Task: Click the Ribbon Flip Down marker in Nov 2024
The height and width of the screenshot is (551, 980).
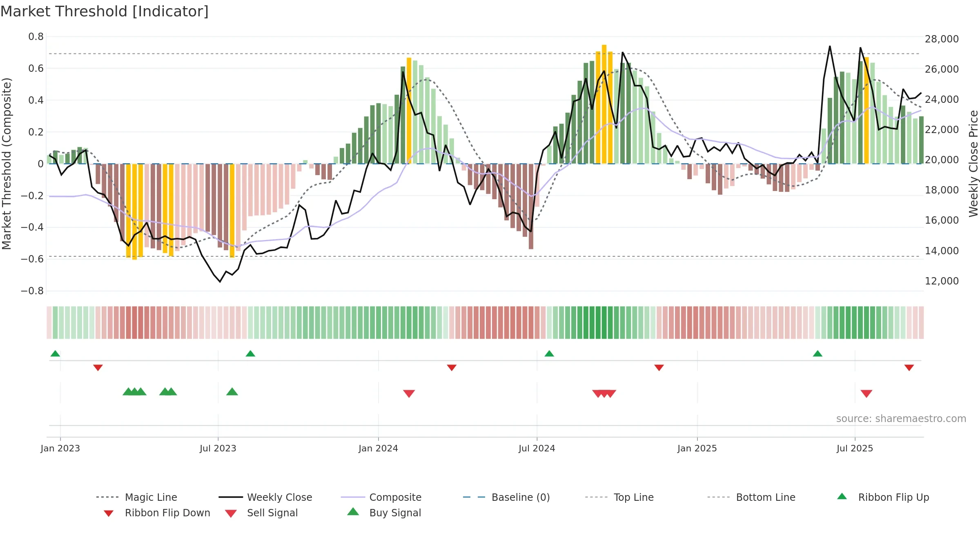Action: (x=659, y=368)
